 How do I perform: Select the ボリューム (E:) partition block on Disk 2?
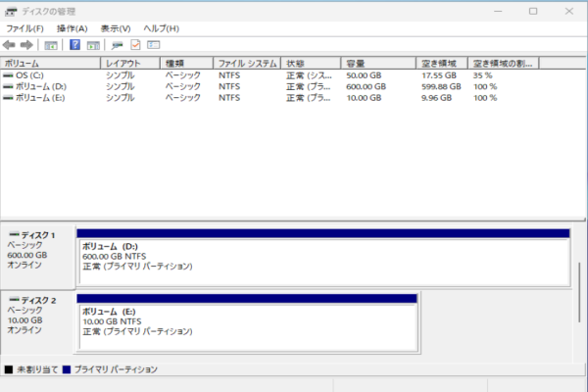point(247,321)
